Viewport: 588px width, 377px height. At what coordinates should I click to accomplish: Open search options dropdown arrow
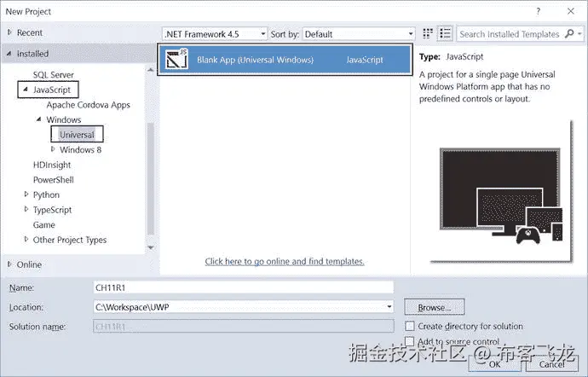[579, 34]
